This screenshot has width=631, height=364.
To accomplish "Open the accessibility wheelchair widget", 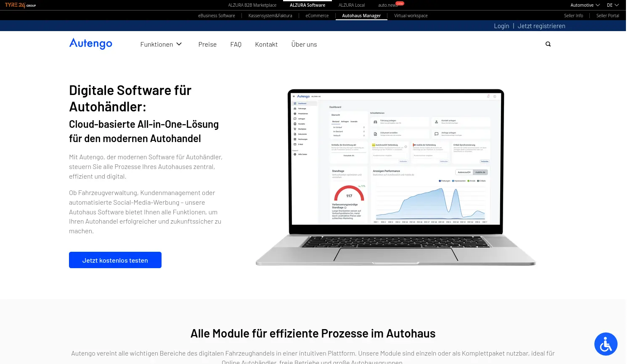I will (x=605, y=344).
